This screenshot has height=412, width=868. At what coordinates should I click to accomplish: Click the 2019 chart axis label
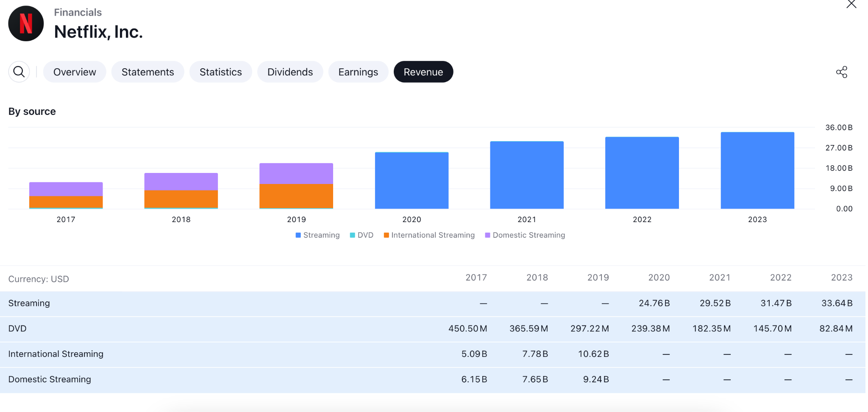click(296, 220)
